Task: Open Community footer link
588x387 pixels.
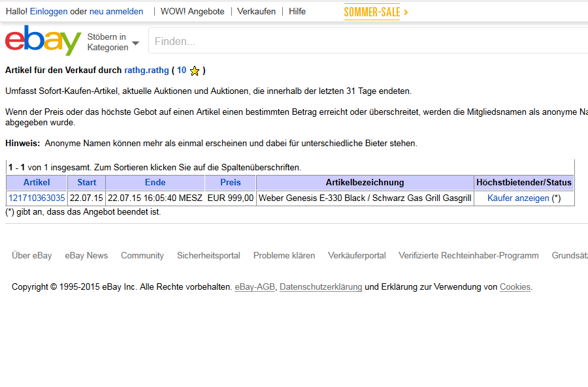Action: [142, 256]
